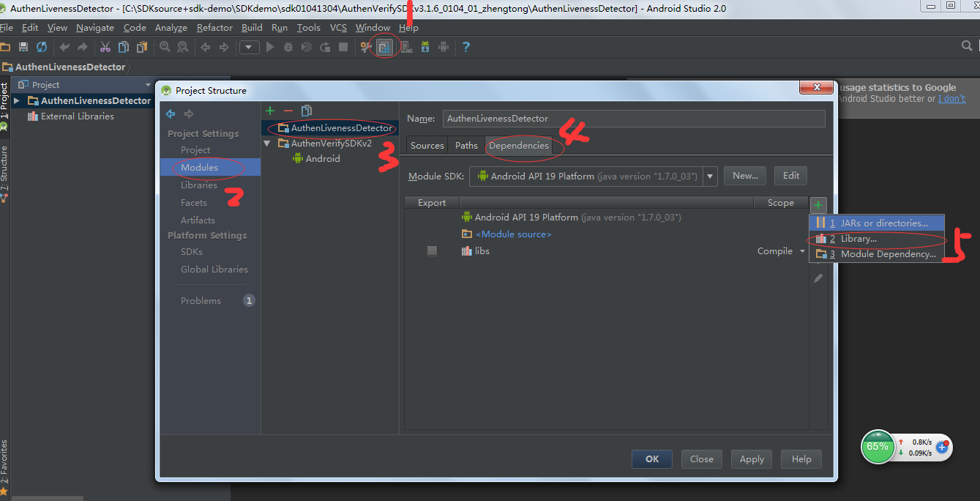Click the Run play icon
The width and height of the screenshot is (980, 501).
coord(270,47)
